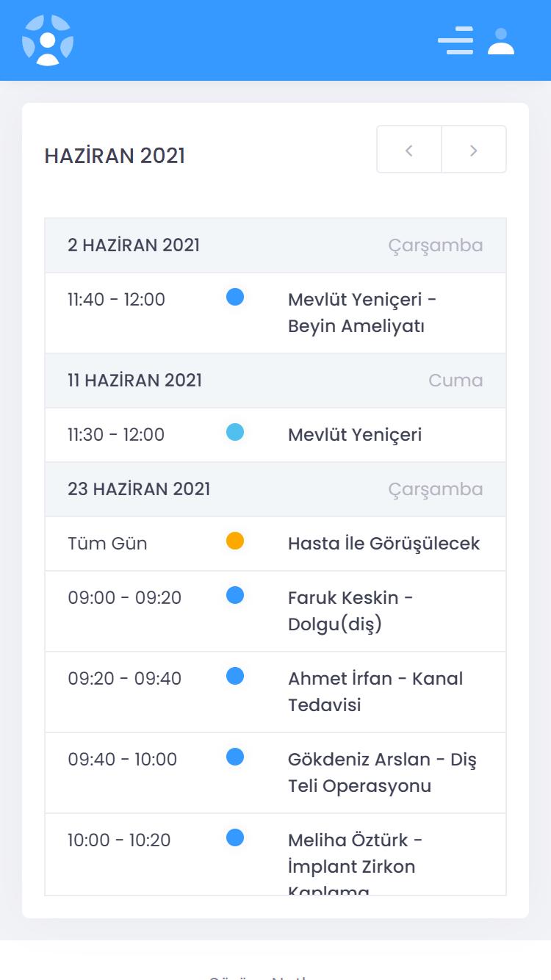The image size is (551, 980).
Task: Click blue dot beside Faruk Keskin appointment
Action: (235, 595)
